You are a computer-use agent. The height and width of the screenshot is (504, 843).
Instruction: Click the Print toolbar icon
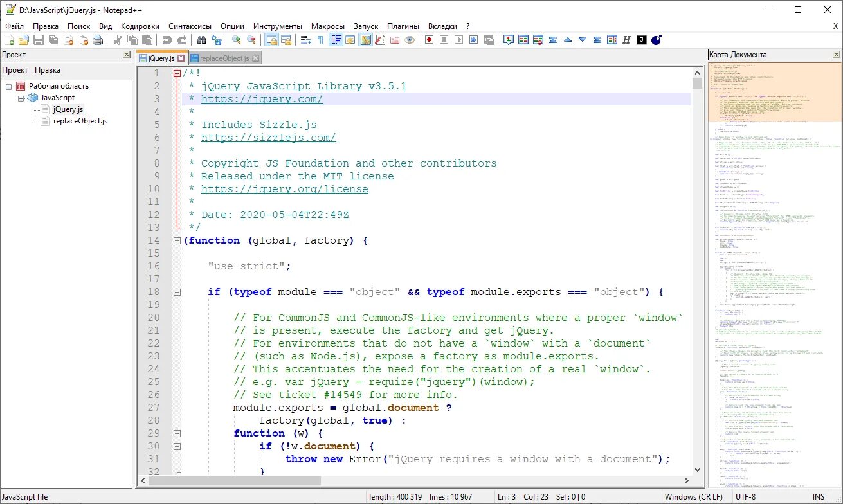[98, 40]
